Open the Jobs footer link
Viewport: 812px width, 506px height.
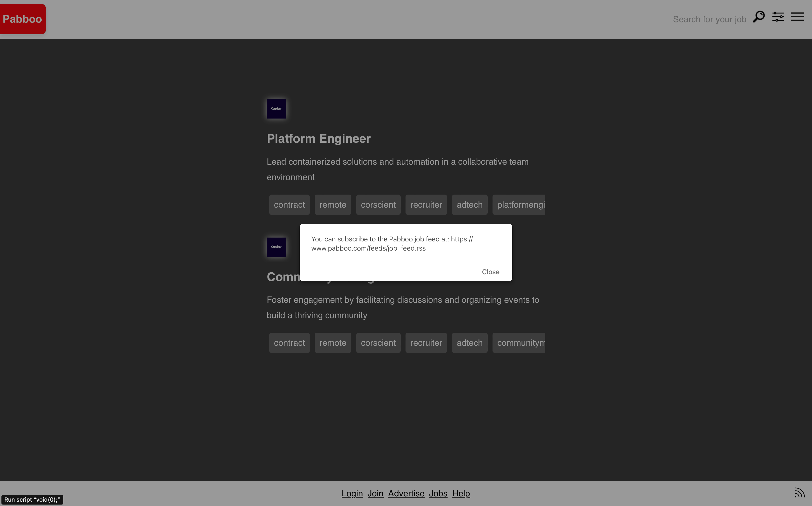(x=438, y=493)
